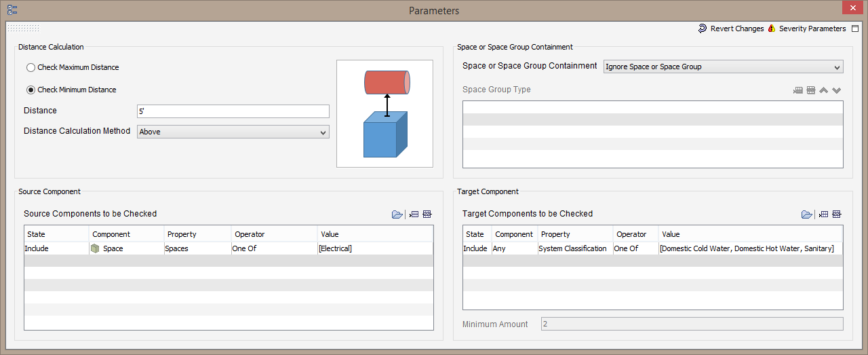
Task: Delete row icon for Source Components table
Action: coord(427,214)
